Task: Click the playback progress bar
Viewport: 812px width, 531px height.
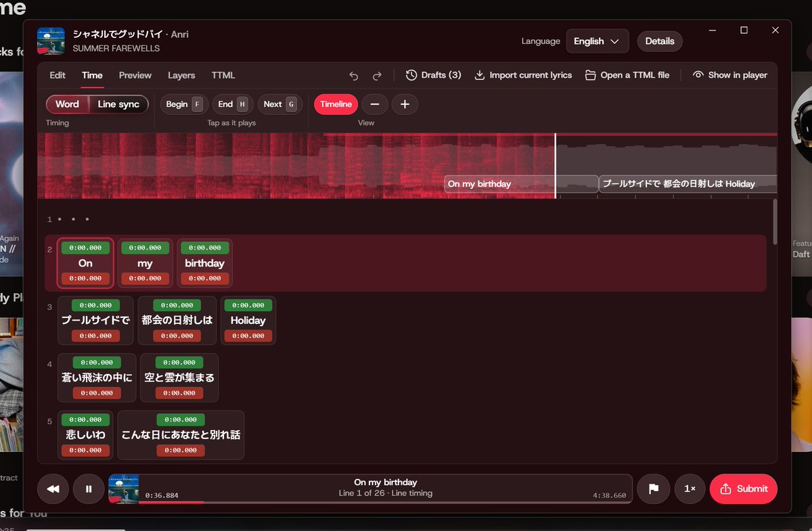Action: (x=384, y=503)
